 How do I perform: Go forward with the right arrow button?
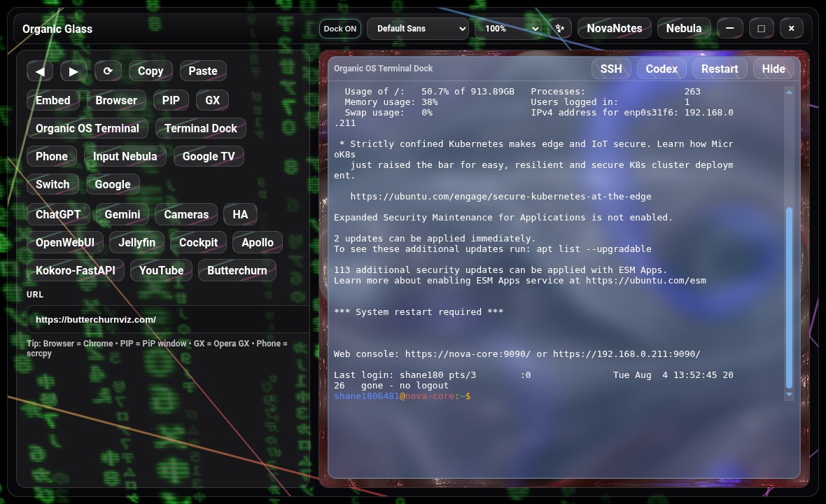(73, 71)
